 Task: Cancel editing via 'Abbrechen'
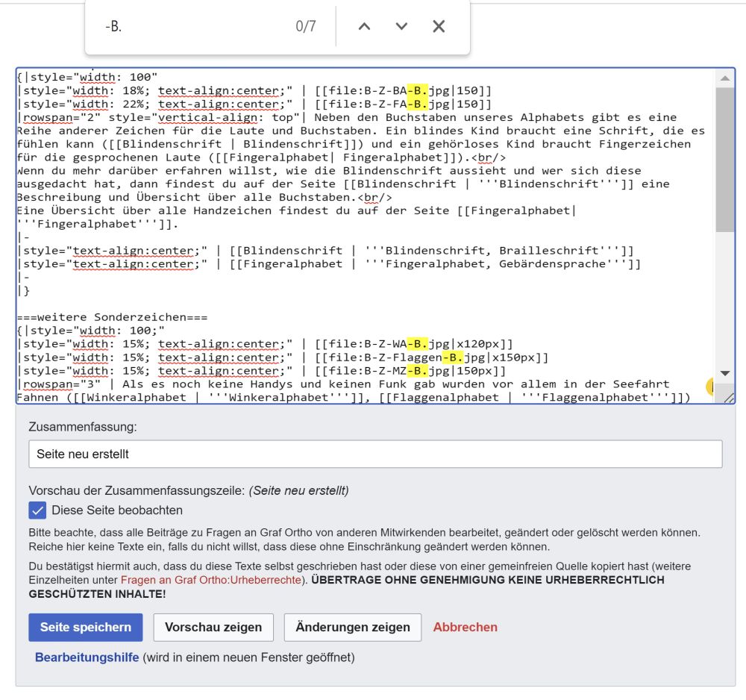tap(465, 627)
